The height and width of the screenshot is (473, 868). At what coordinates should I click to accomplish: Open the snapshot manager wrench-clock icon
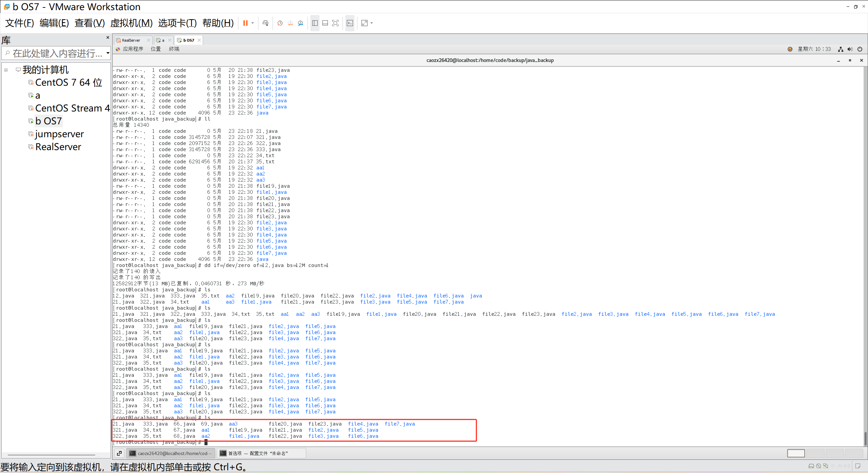[x=300, y=23]
